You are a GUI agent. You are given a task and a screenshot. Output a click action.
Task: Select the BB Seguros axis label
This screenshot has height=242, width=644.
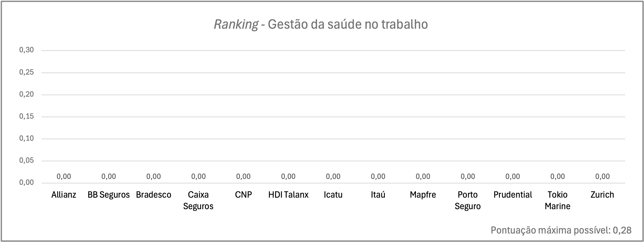tap(109, 195)
